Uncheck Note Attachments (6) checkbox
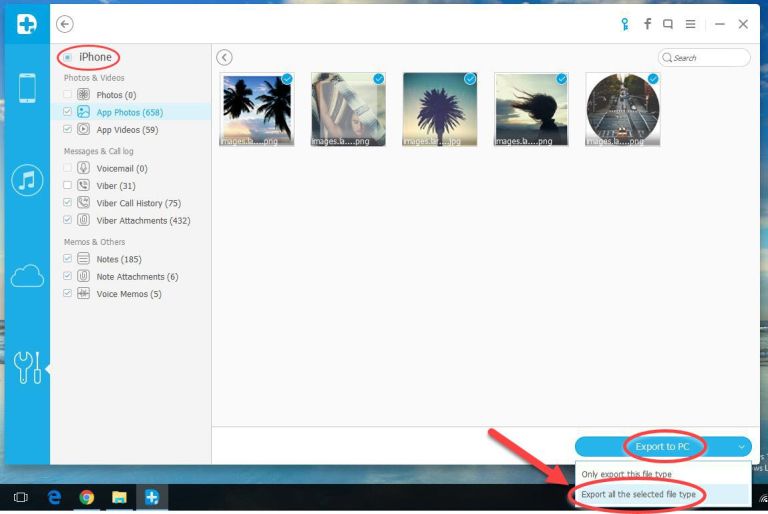 tap(68, 276)
